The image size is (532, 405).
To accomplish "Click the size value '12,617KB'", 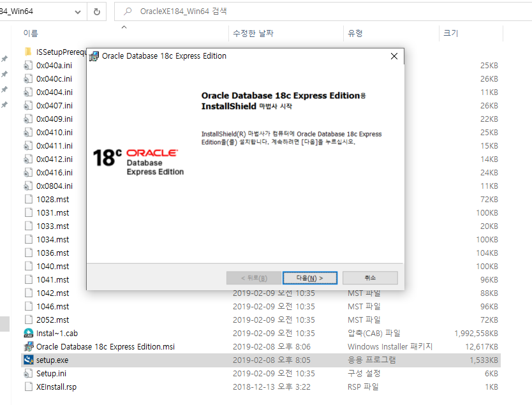I will coord(482,347).
